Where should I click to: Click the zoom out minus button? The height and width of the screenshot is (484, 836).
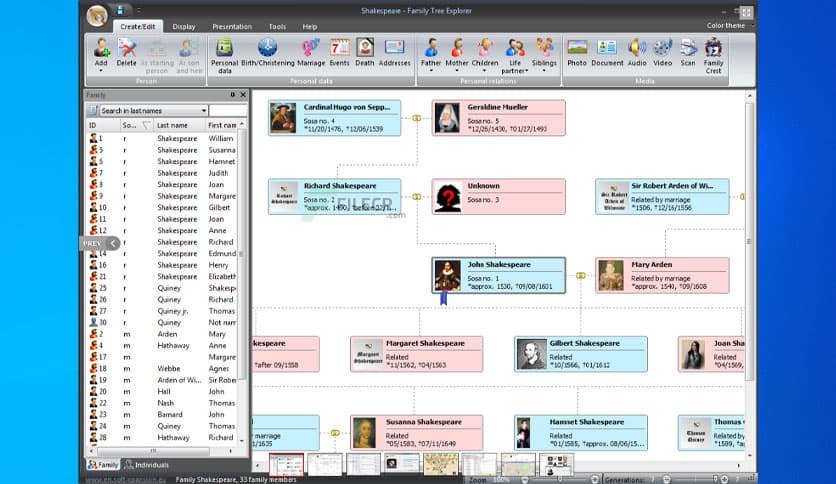[x=525, y=480]
